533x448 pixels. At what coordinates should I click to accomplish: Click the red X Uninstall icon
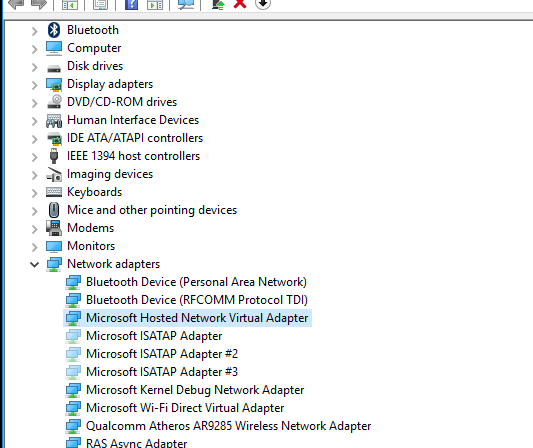[240, 4]
